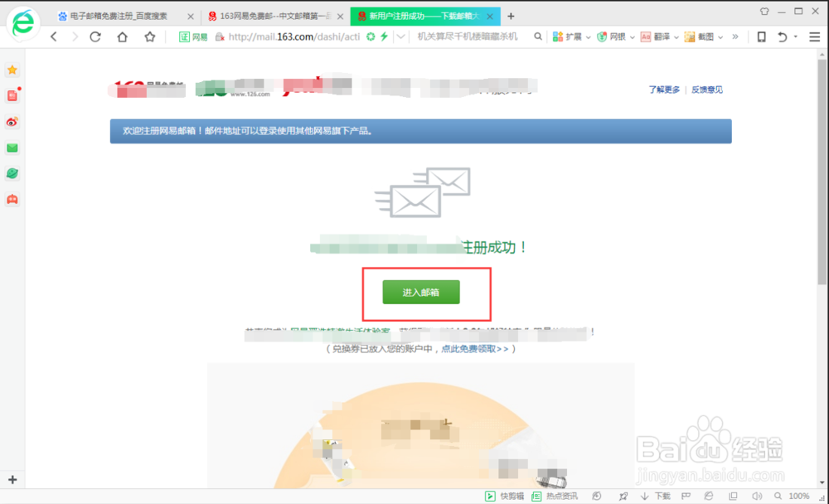Click the rocket accelerator icon in status bar

pos(623,496)
